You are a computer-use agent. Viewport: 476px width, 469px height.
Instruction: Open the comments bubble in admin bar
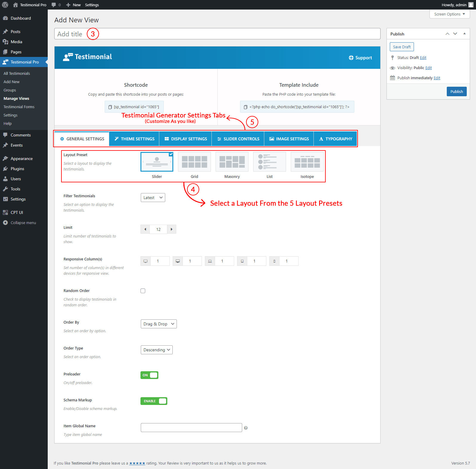[54, 5]
